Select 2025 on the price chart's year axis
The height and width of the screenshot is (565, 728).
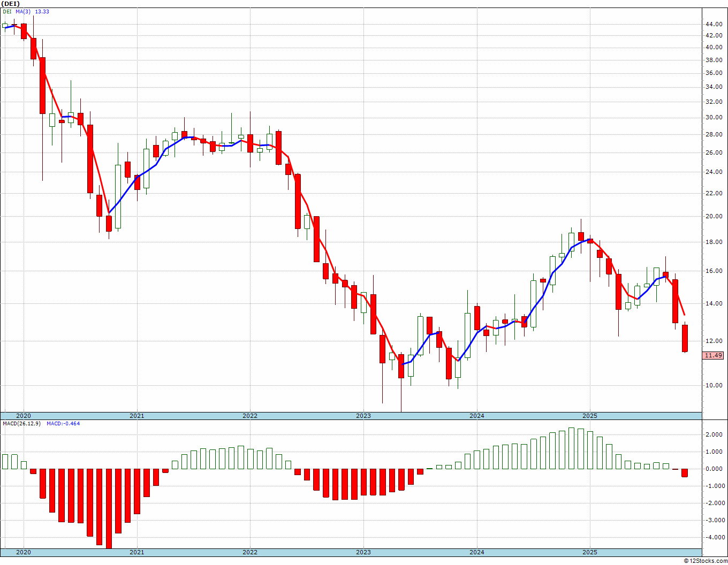pos(590,416)
